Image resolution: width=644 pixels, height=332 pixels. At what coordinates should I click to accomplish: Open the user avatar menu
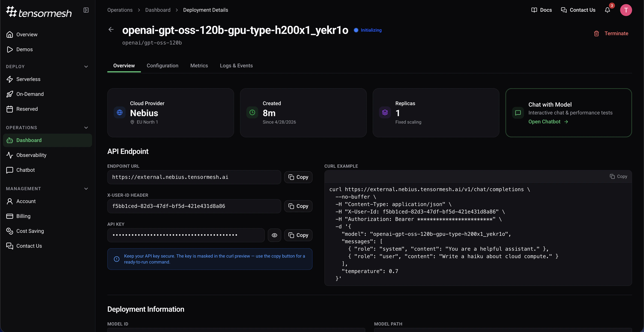626,10
